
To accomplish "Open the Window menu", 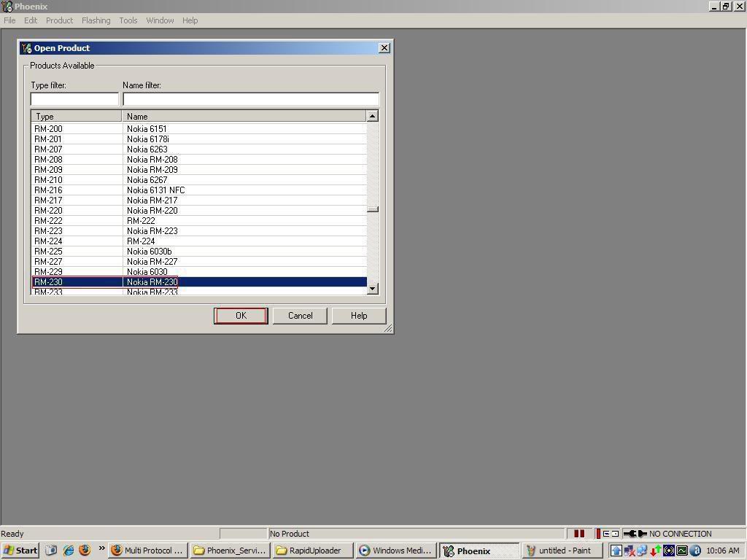I will [x=160, y=20].
